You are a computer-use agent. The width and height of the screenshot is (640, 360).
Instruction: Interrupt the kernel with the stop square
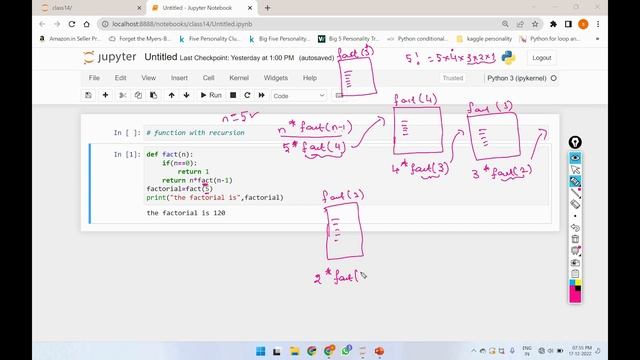233,95
